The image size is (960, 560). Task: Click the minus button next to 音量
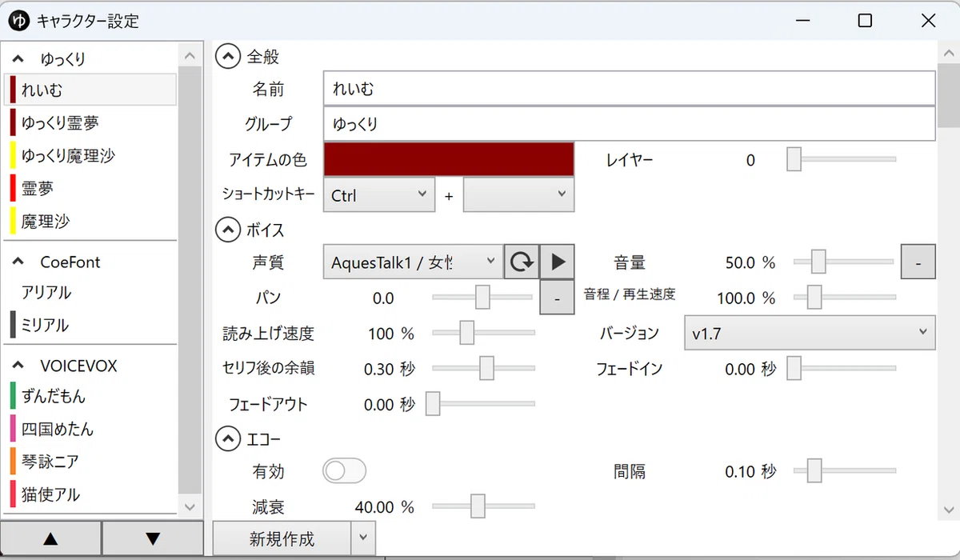tap(918, 262)
